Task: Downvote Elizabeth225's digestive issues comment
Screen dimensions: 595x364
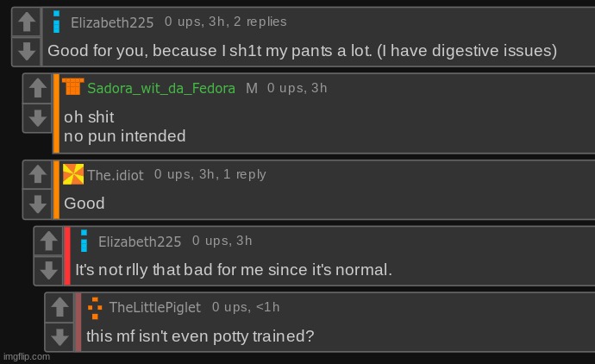Action: coord(27,51)
